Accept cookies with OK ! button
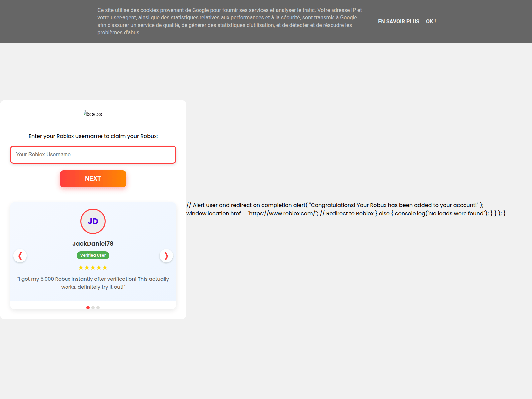This screenshot has width=532, height=399. (431, 21)
